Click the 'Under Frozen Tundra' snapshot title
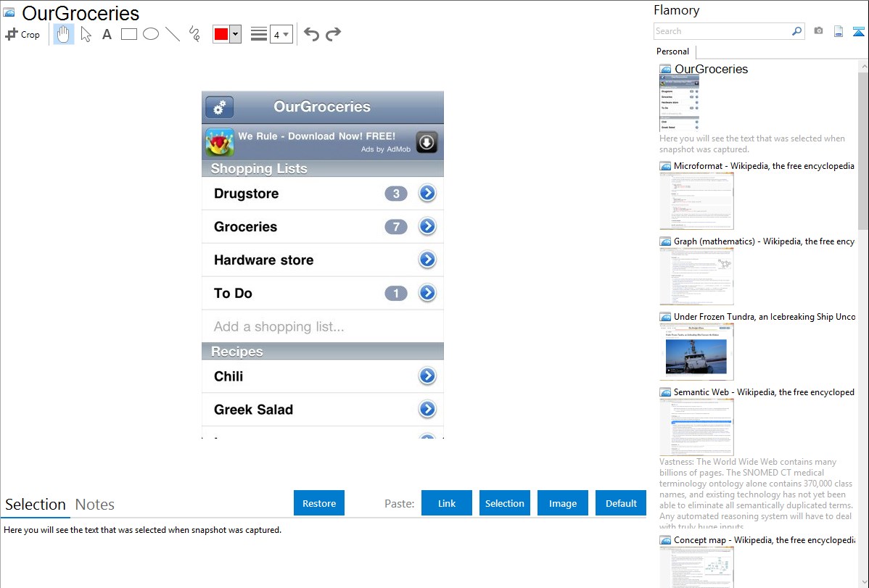The width and height of the screenshot is (869, 588). point(765,316)
